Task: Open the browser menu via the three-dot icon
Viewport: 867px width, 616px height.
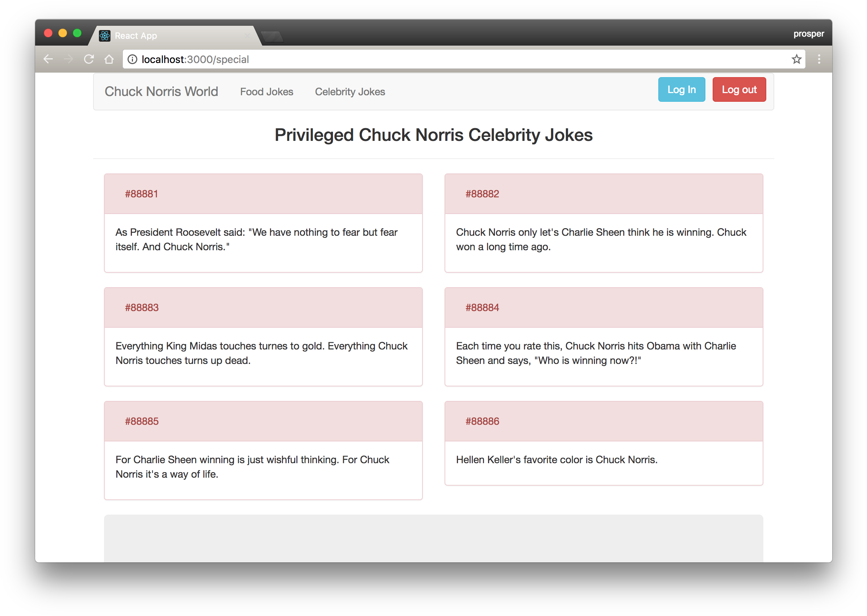Action: [x=819, y=59]
